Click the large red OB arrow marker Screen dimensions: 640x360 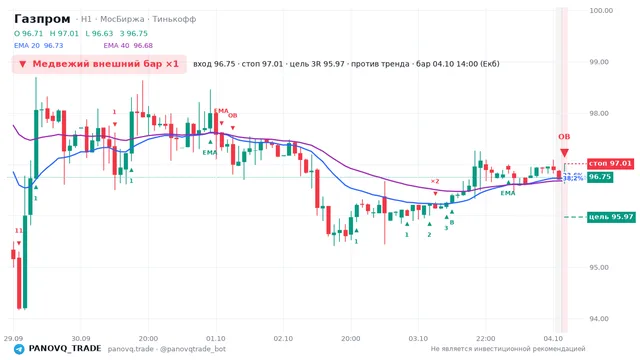(x=564, y=153)
